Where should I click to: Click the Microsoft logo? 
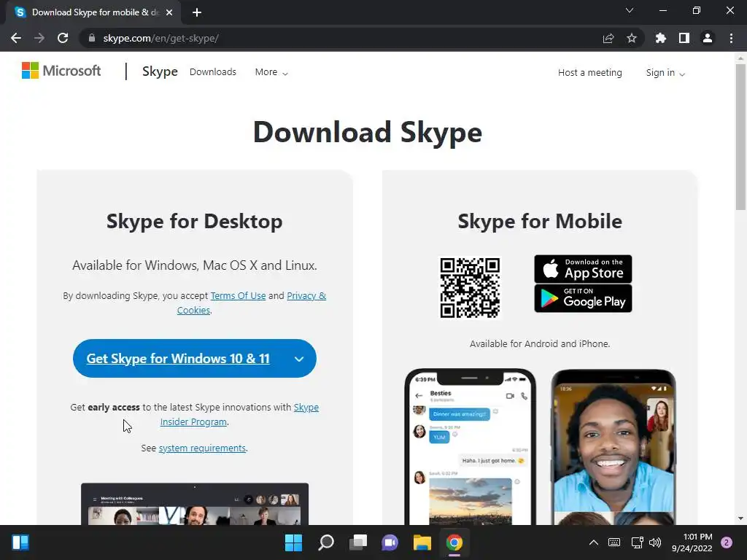click(61, 71)
